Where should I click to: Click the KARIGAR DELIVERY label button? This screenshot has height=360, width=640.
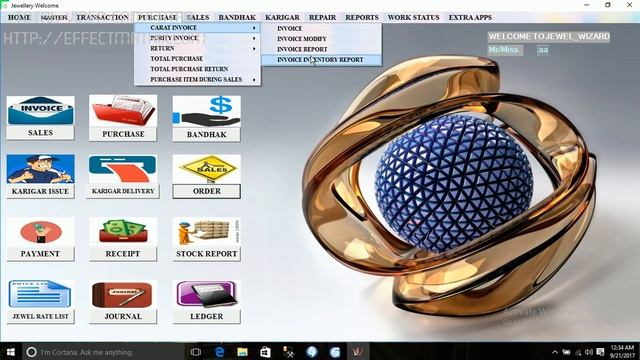122,191
